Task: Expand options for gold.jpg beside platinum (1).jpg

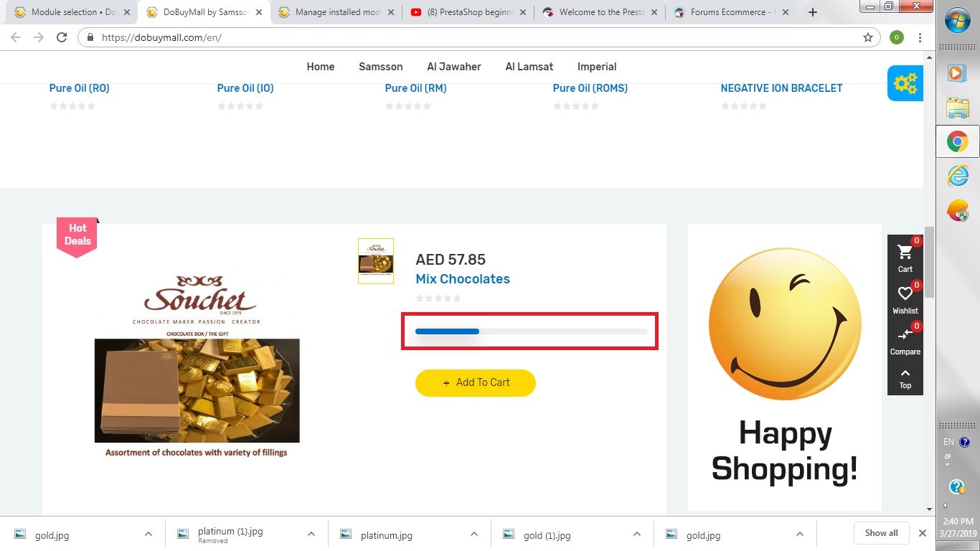Action: tap(149, 534)
